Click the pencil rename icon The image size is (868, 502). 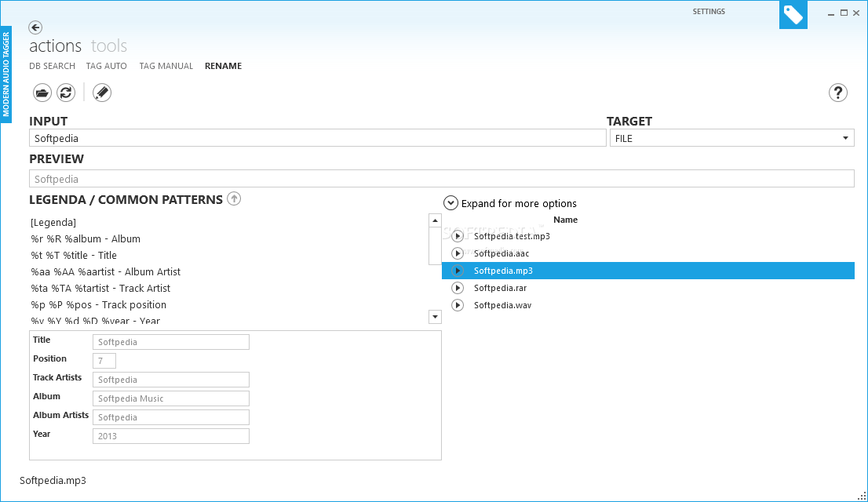coord(102,93)
